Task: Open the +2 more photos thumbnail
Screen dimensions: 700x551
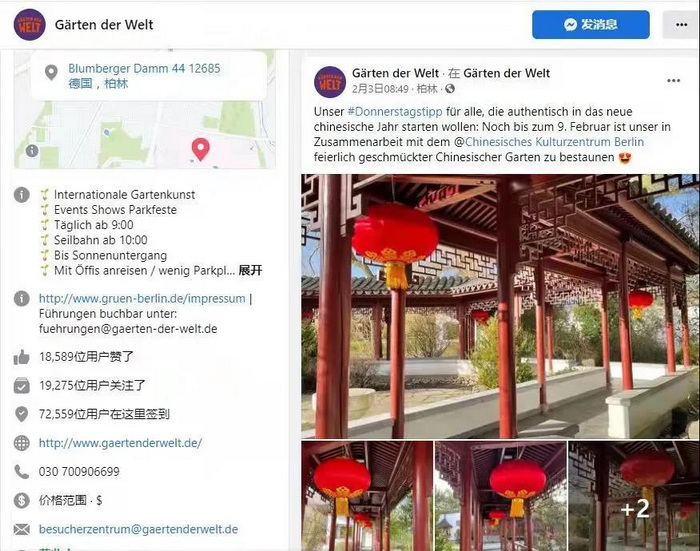Action: (634, 496)
